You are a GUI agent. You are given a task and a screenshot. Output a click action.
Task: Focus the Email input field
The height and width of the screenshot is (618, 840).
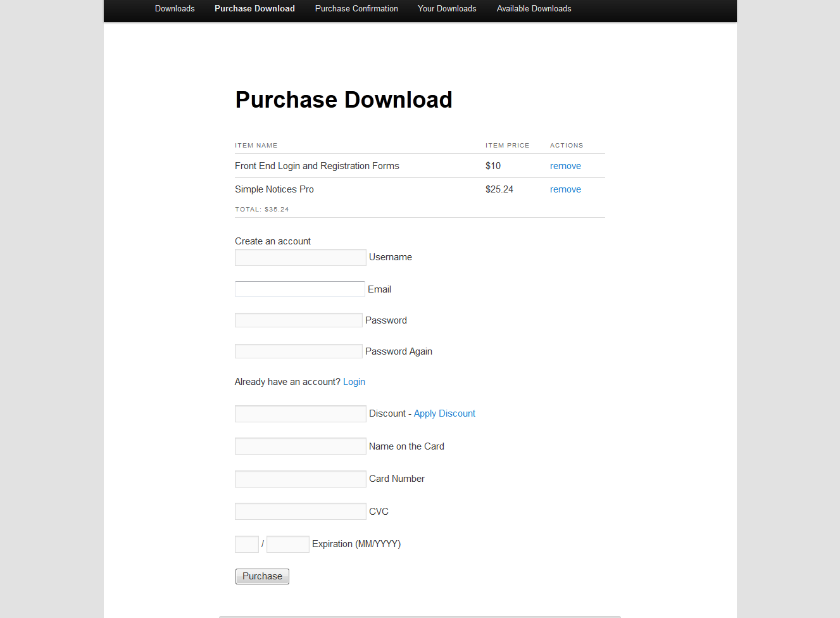point(300,289)
